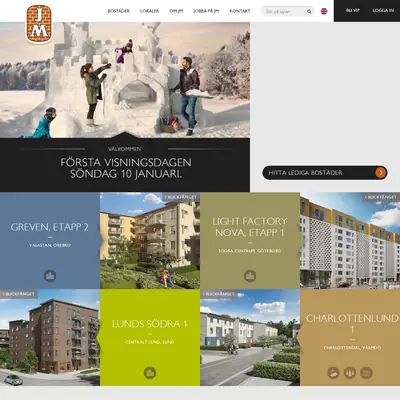The width and height of the screenshot is (400, 400).
Task: Click the Vasastan, Örebro subtitle
Action: coord(50,245)
